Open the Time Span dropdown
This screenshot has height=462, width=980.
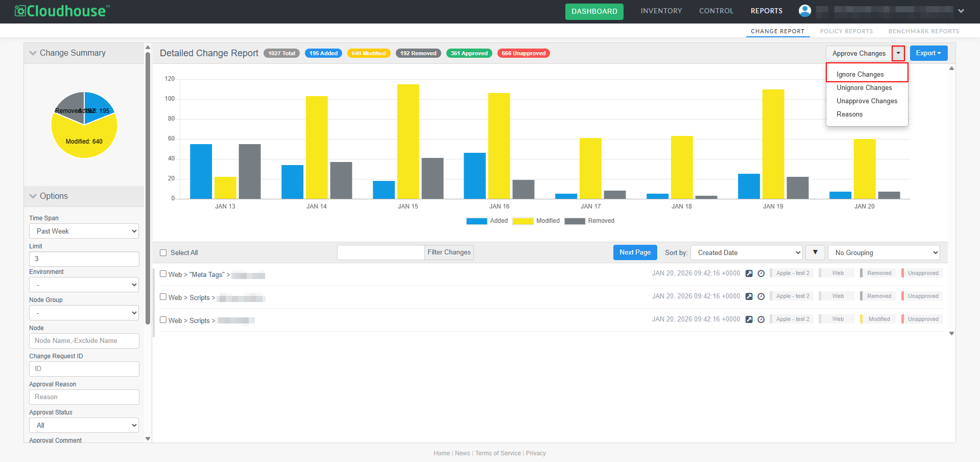tap(84, 231)
